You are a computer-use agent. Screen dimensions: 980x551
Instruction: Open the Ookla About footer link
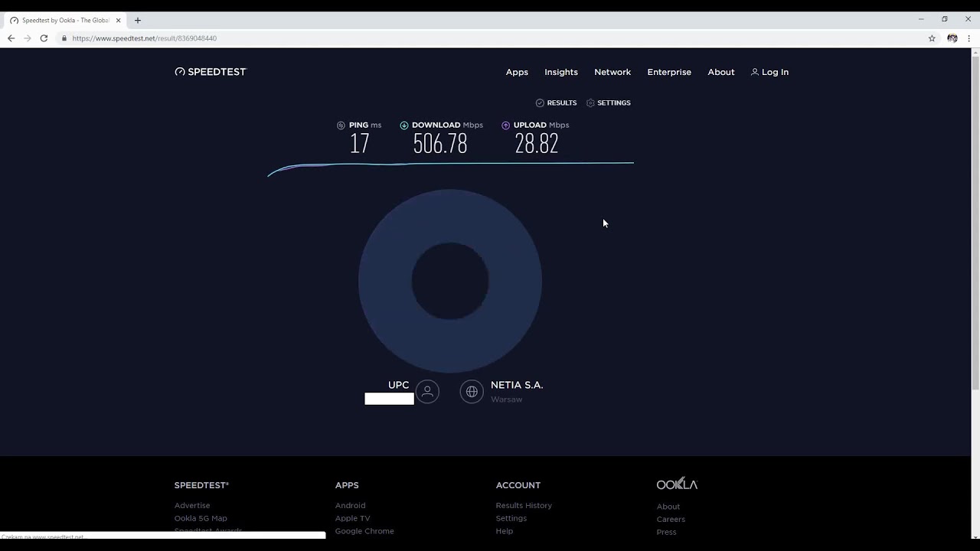click(668, 507)
